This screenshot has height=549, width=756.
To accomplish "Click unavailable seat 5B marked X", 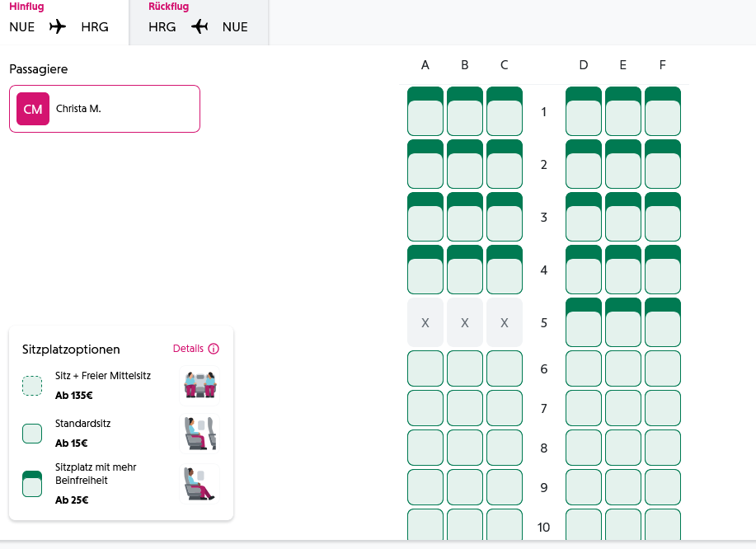I will (x=465, y=322).
